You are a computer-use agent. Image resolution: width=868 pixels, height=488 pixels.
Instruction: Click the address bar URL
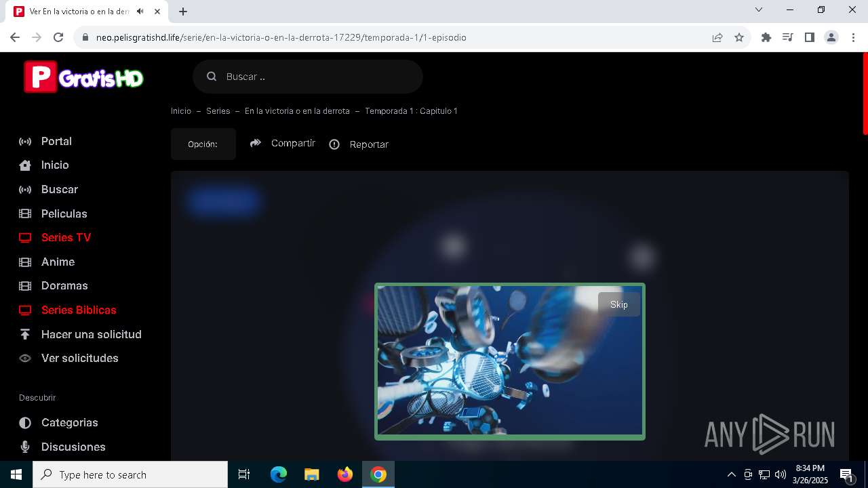point(281,38)
